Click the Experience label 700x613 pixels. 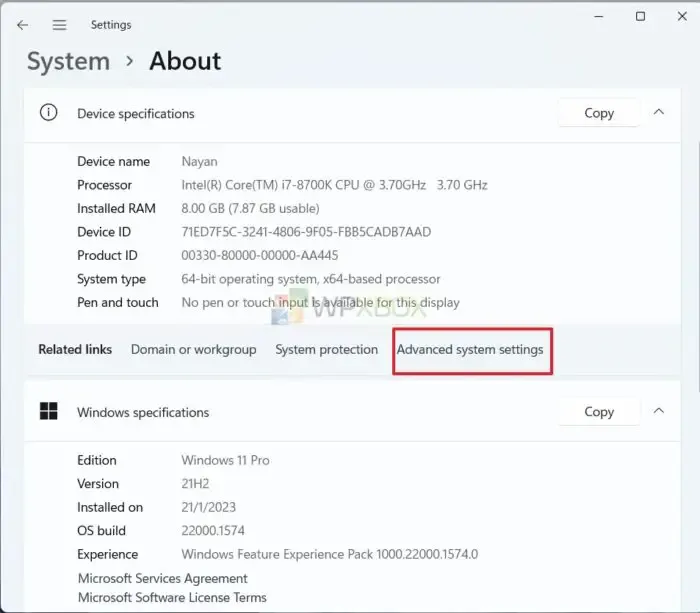coord(107,555)
